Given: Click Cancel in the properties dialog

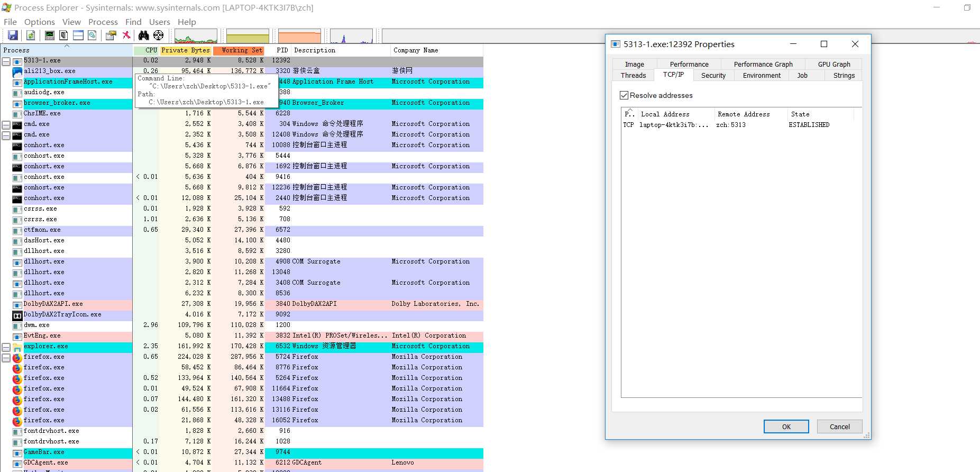Looking at the screenshot, I should (x=839, y=426).
